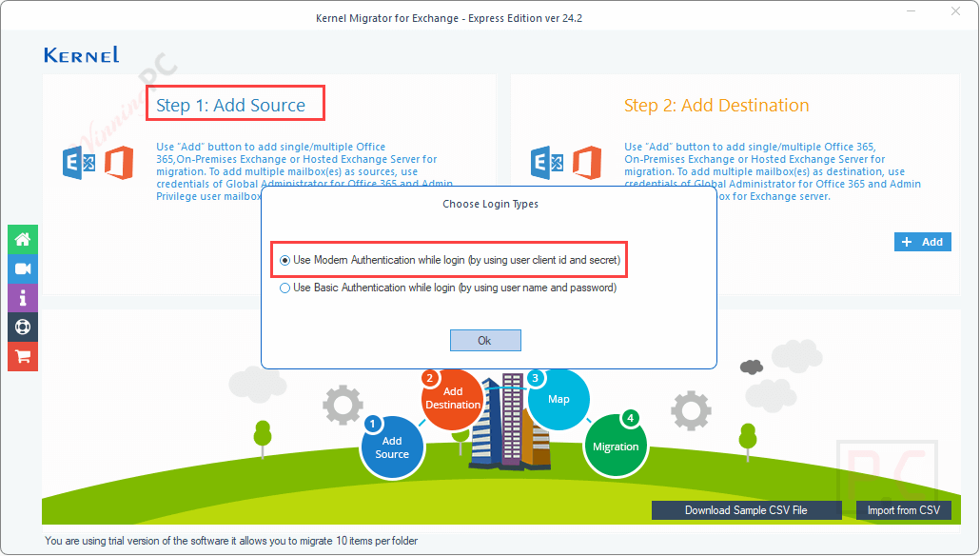Click the Office icon under Step 1
This screenshot has width=980, height=556.
tap(119, 163)
